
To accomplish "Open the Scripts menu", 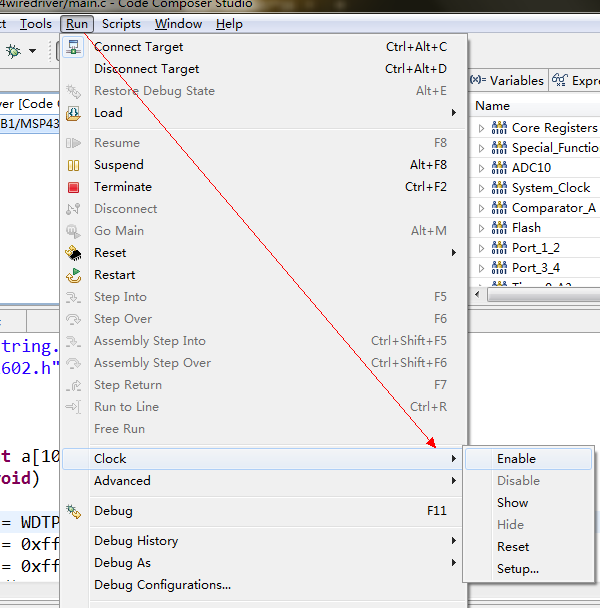I will [121, 24].
